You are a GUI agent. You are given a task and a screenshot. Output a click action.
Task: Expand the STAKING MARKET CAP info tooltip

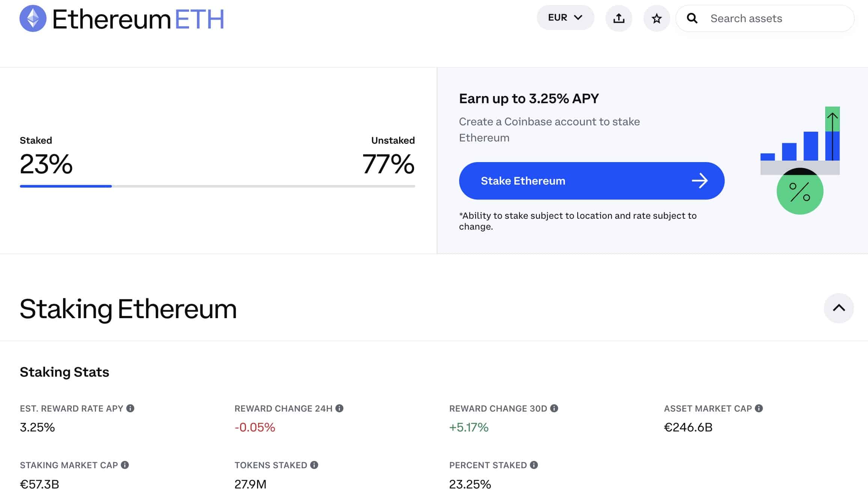pos(125,465)
